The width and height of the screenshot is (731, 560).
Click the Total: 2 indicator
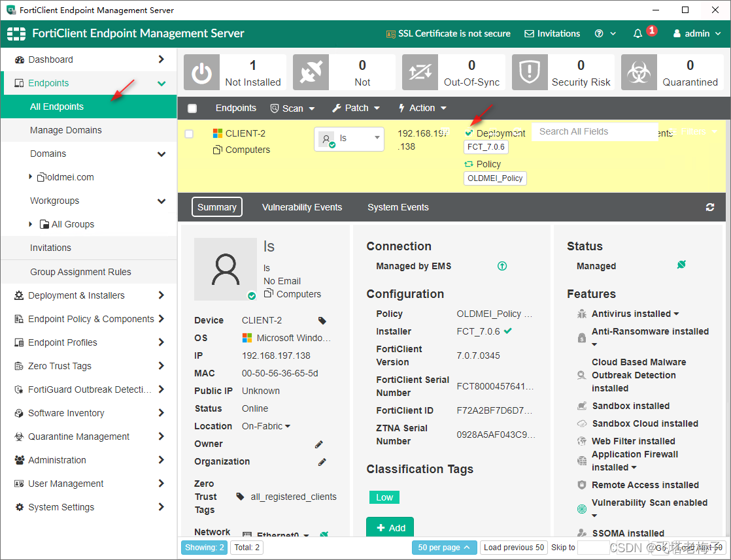[x=247, y=548]
